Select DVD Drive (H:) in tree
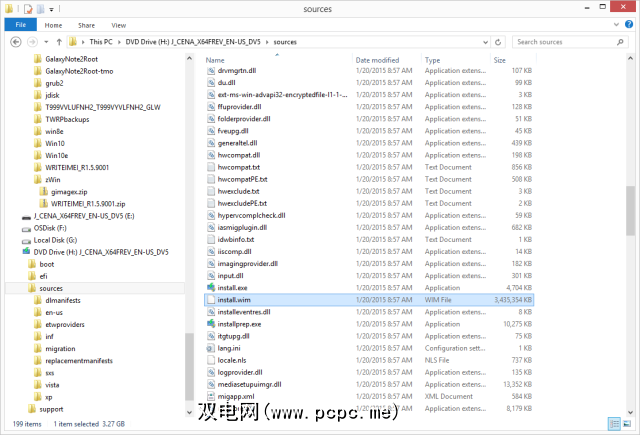The height and width of the screenshot is (435, 640). (x=101, y=252)
